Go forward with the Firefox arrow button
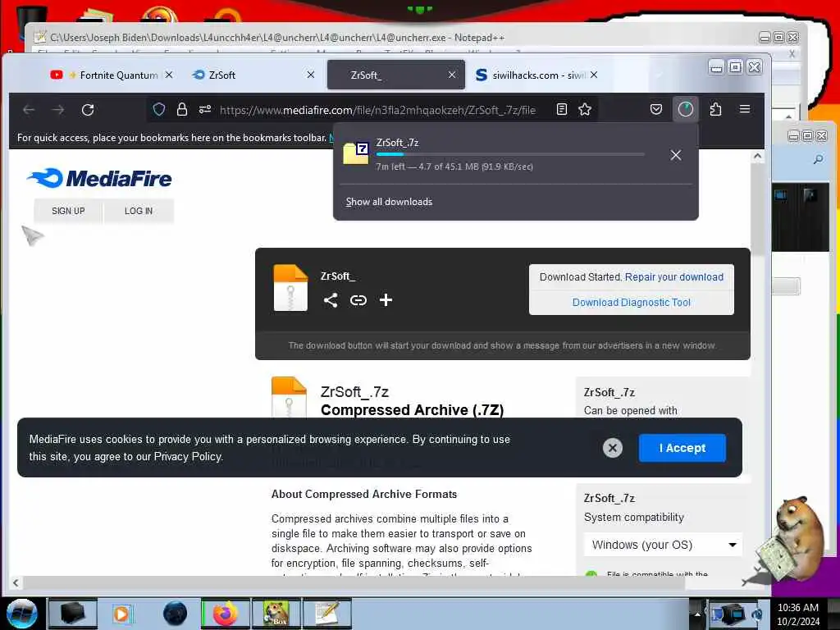The image size is (840, 630). click(58, 110)
